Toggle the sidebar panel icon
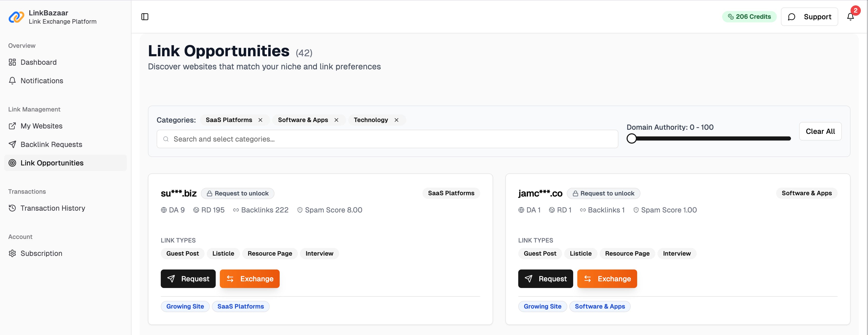This screenshot has width=868, height=335. click(145, 17)
